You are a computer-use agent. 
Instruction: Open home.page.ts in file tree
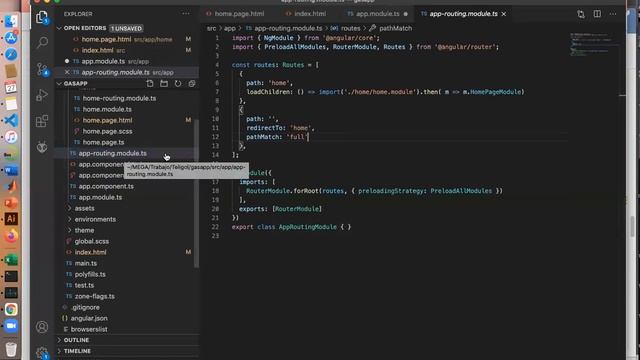[x=103, y=142]
